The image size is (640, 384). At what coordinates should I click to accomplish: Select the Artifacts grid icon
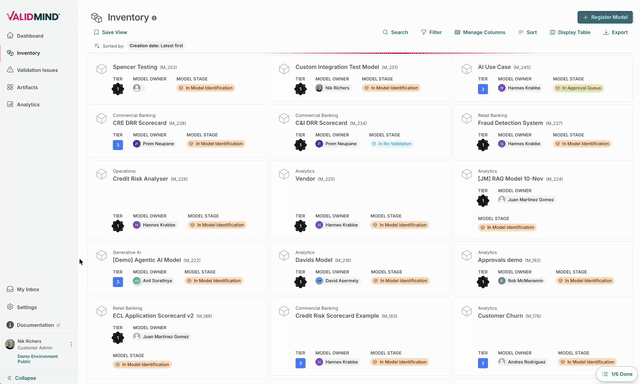(10, 87)
